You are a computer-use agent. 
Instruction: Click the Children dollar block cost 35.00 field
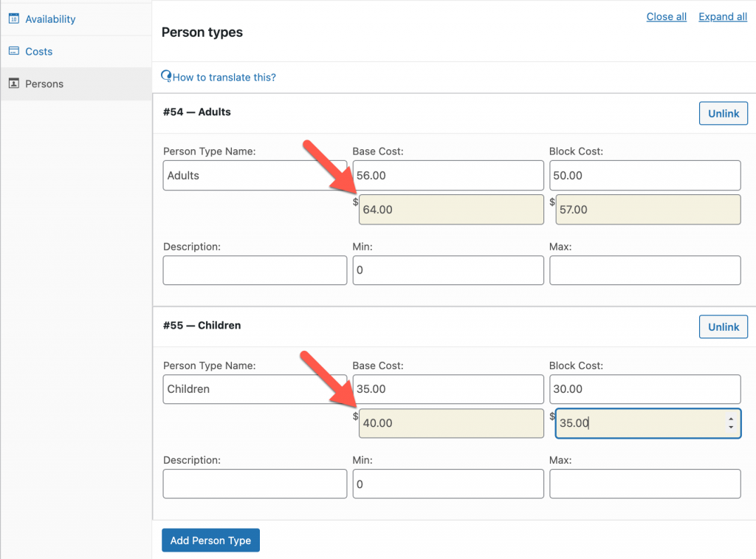click(648, 423)
